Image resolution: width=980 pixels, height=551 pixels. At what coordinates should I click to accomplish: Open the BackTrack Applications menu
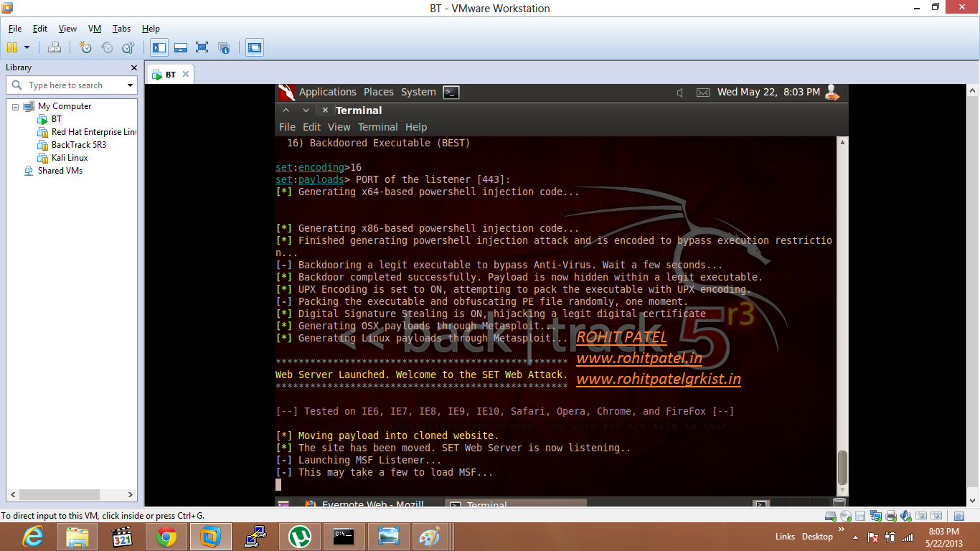(x=328, y=92)
